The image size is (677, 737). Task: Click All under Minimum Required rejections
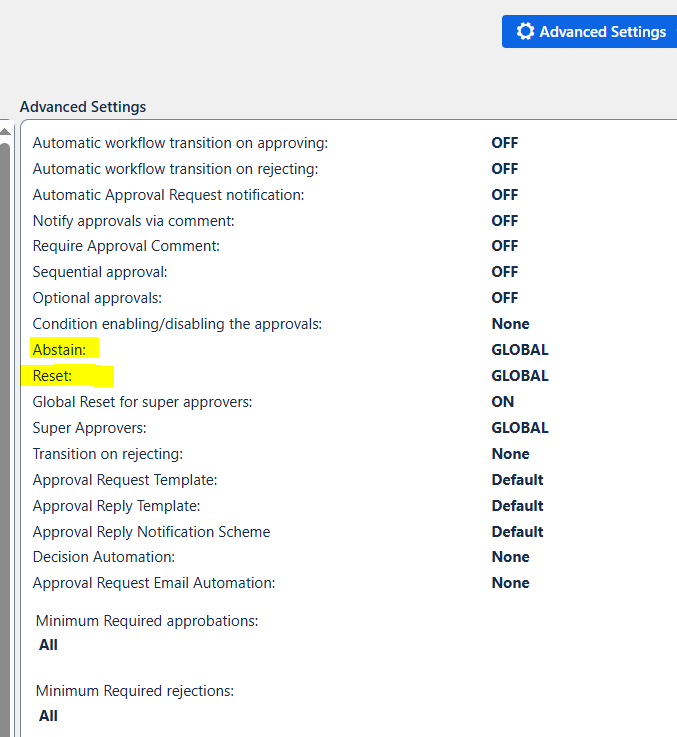coord(48,716)
